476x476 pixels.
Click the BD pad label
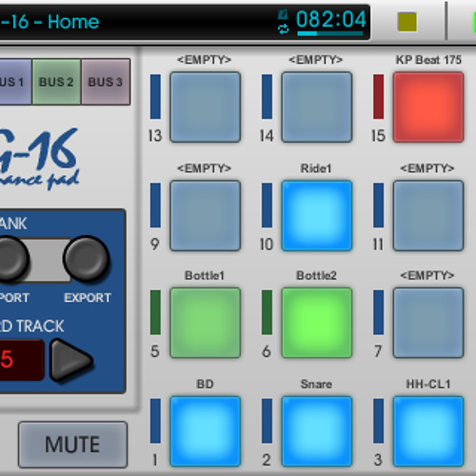(x=205, y=384)
